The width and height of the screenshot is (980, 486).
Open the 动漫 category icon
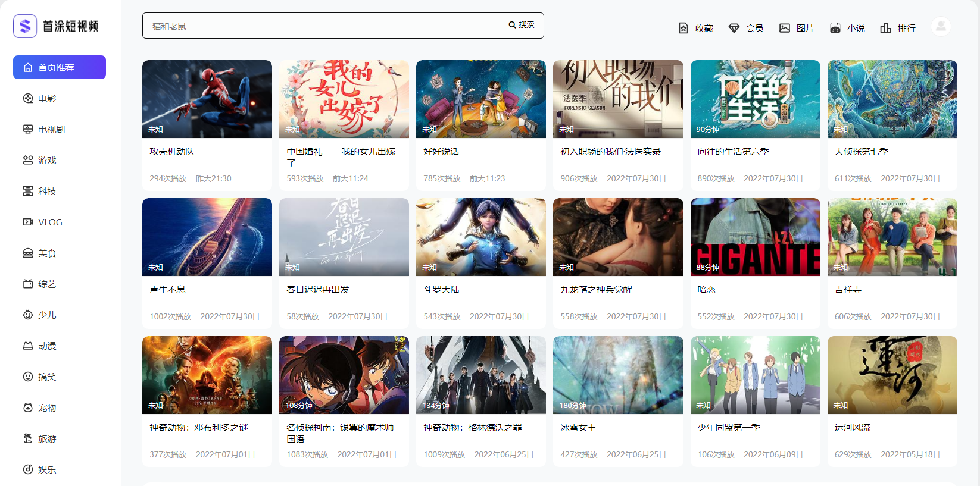point(28,346)
